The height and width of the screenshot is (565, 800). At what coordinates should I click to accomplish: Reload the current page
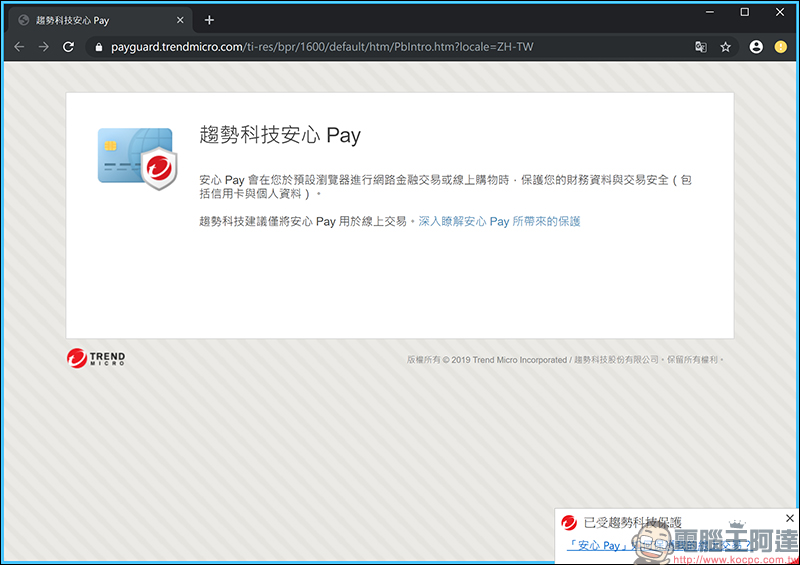[x=68, y=47]
